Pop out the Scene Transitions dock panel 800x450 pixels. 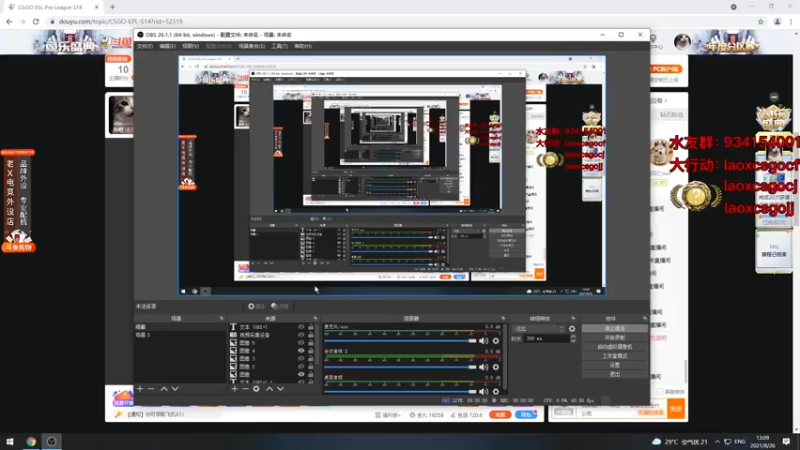[573, 318]
